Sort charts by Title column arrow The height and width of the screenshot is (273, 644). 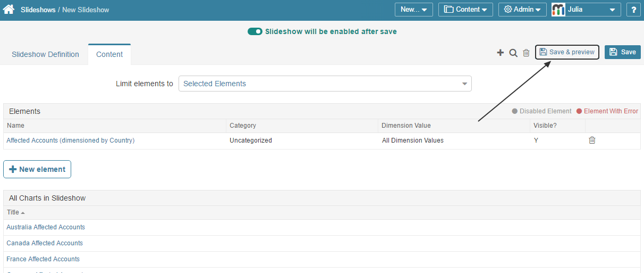[x=23, y=212]
